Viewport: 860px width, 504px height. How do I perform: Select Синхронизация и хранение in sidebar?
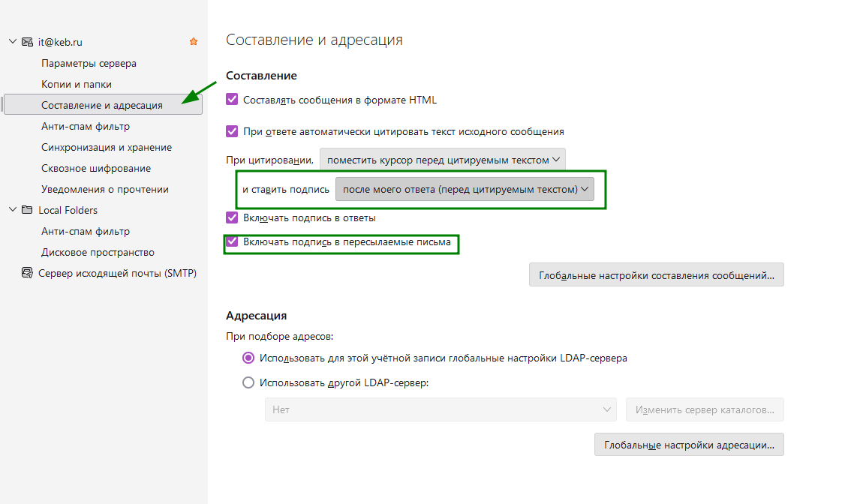click(107, 148)
